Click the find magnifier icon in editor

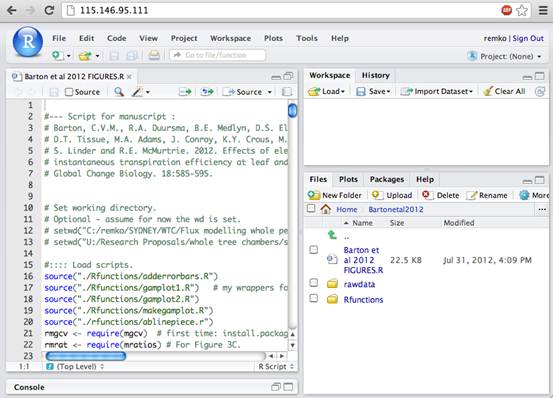[x=119, y=92]
